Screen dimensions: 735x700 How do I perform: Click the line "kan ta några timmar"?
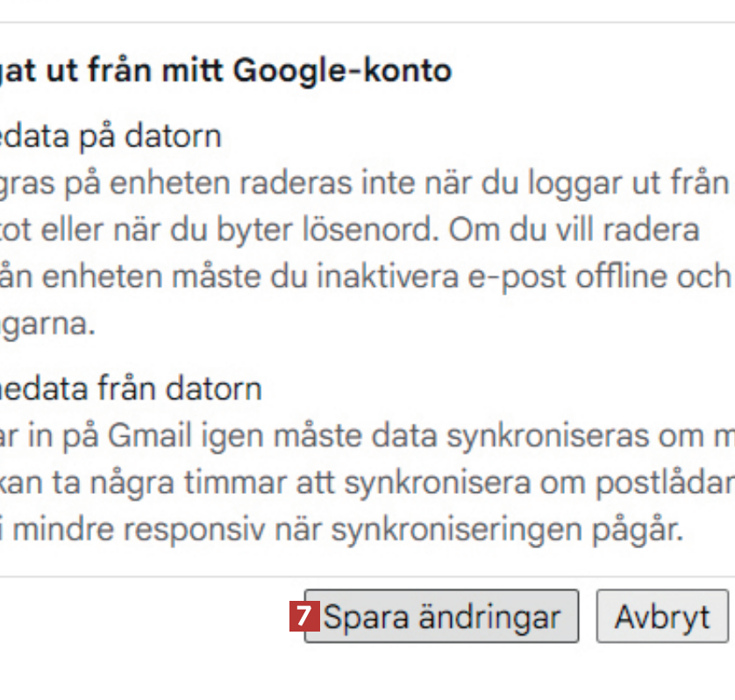[175, 482]
